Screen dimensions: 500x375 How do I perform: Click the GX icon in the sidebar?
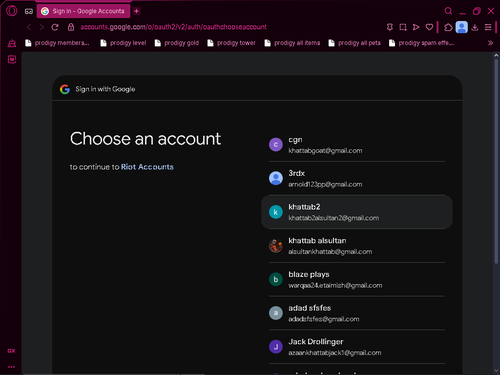(x=11, y=351)
